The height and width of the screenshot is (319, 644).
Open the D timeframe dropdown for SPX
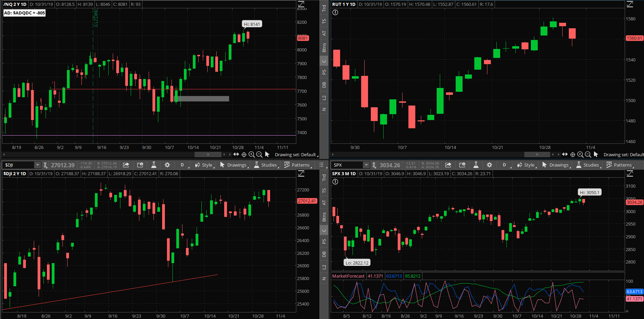pyautogui.click(x=505, y=165)
